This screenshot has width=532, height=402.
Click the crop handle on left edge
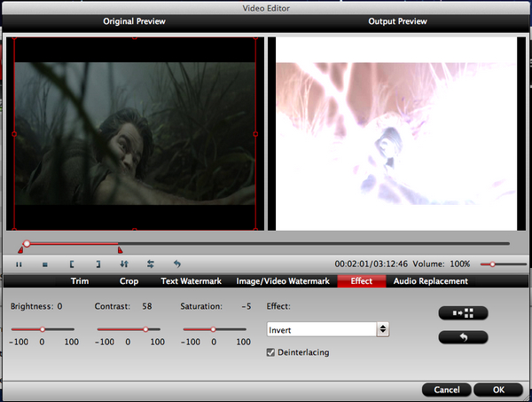point(14,134)
